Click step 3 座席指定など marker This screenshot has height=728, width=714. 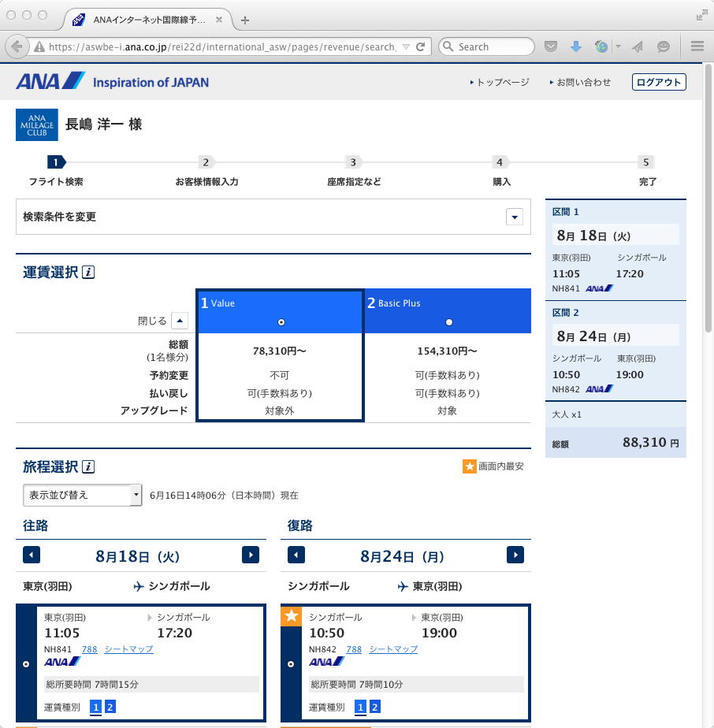pos(353,162)
